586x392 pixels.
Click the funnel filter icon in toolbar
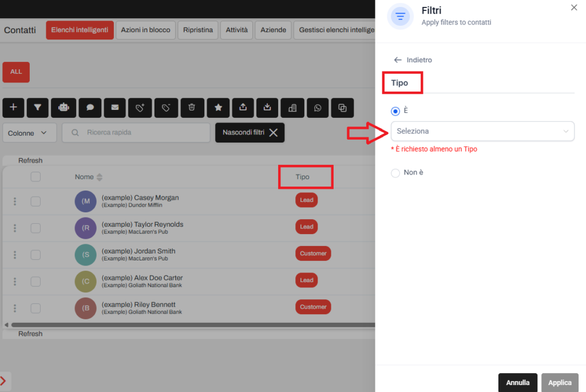pos(37,107)
